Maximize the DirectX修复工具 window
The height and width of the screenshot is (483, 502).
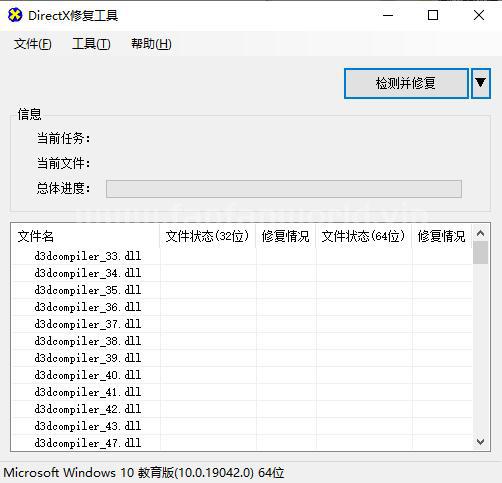(x=433, y=15)
